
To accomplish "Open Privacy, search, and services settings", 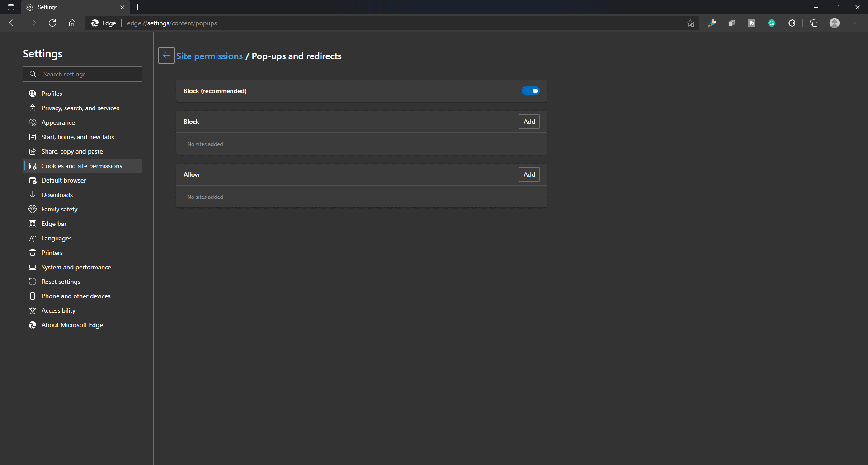I will 80,108.
